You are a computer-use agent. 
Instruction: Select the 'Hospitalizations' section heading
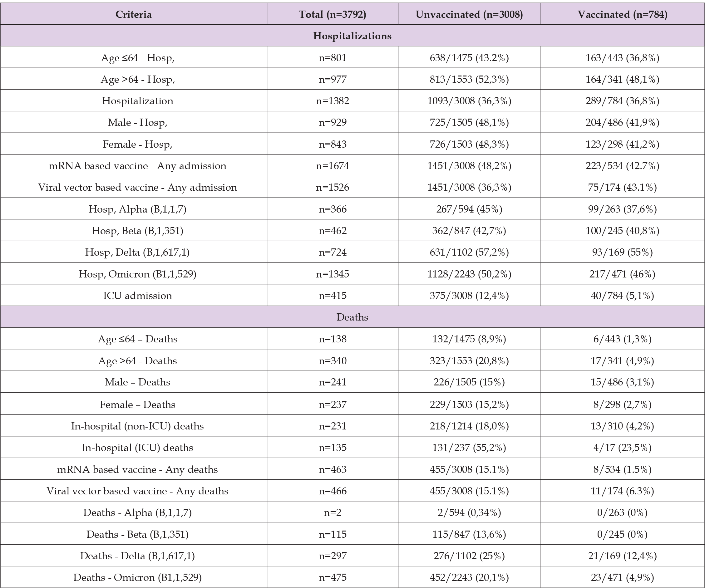[352, 36]
